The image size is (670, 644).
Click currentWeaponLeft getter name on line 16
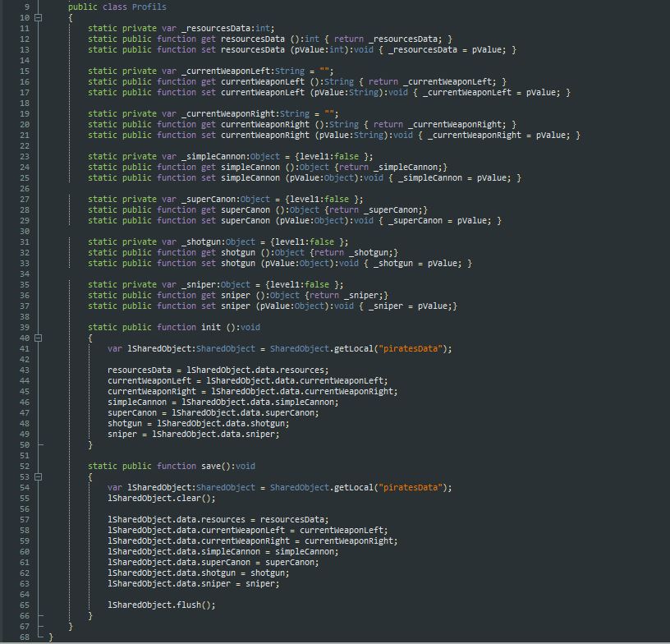click(x=263, y=81)
